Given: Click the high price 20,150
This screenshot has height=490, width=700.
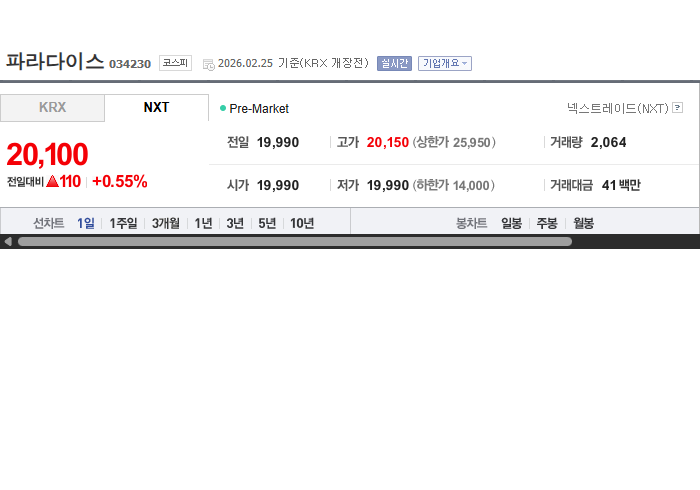Looking at the screenshot, I should tap(388, 142).
